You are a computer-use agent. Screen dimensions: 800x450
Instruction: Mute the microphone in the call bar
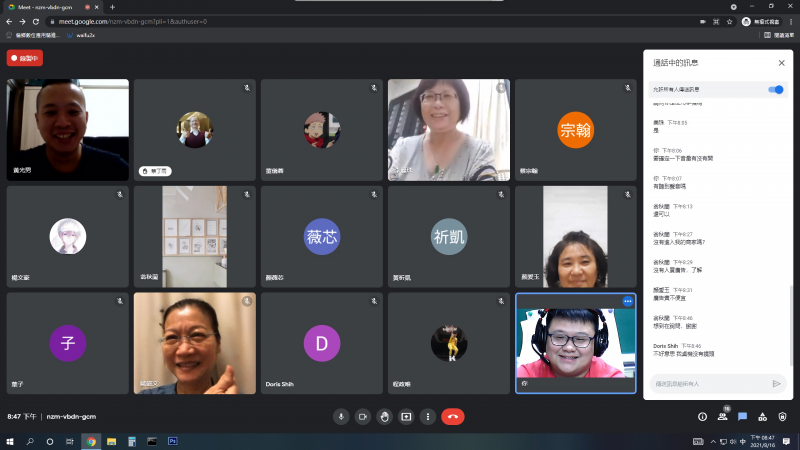click(341, 416)
